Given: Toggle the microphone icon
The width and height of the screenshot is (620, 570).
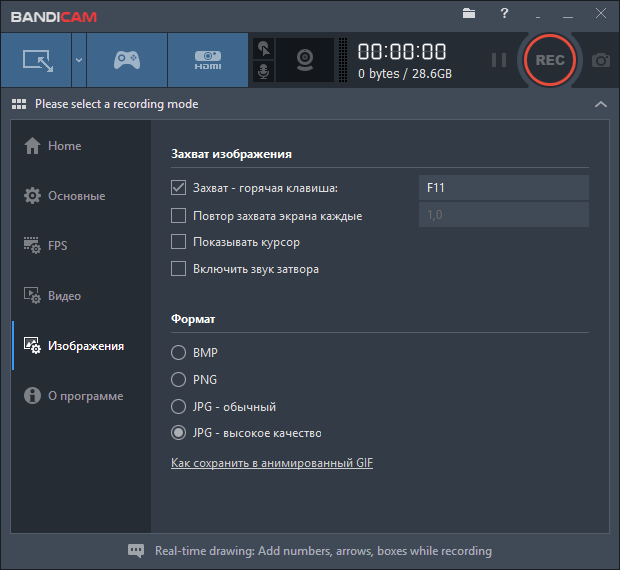Looking at the screenshot, I should pos(264,72).
